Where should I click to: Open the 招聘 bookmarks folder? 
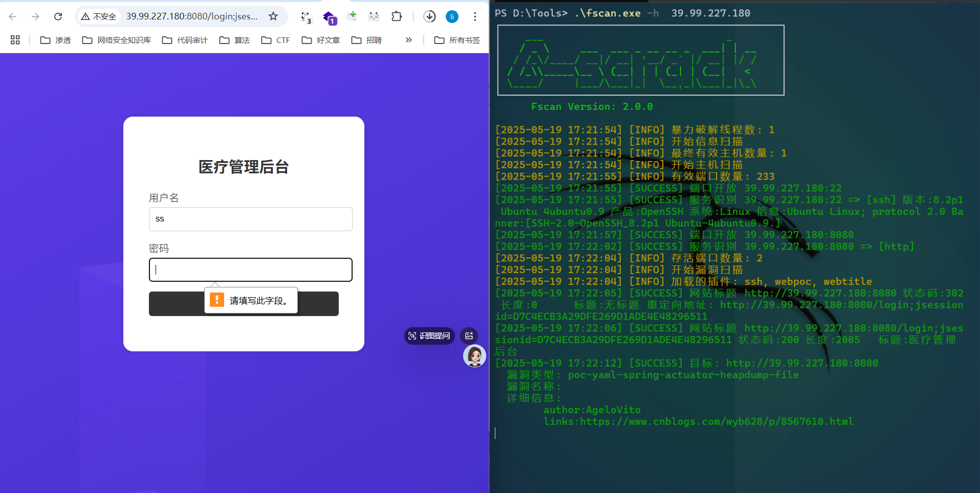point(366,40)
